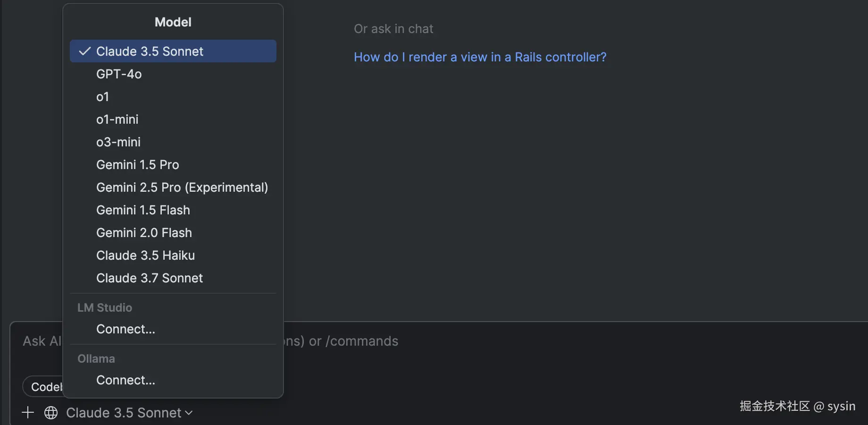This screenshot has width=868, height=425.
Task: Switch to Claude 3.5 Haiku
Action: click(x=145, y=255)
